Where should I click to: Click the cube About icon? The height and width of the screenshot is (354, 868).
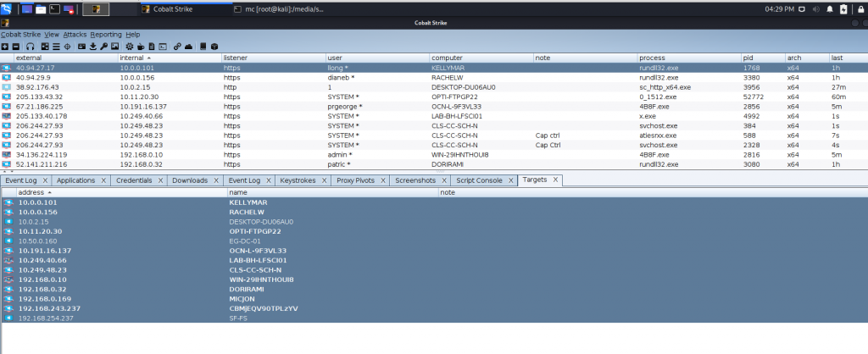214,47
